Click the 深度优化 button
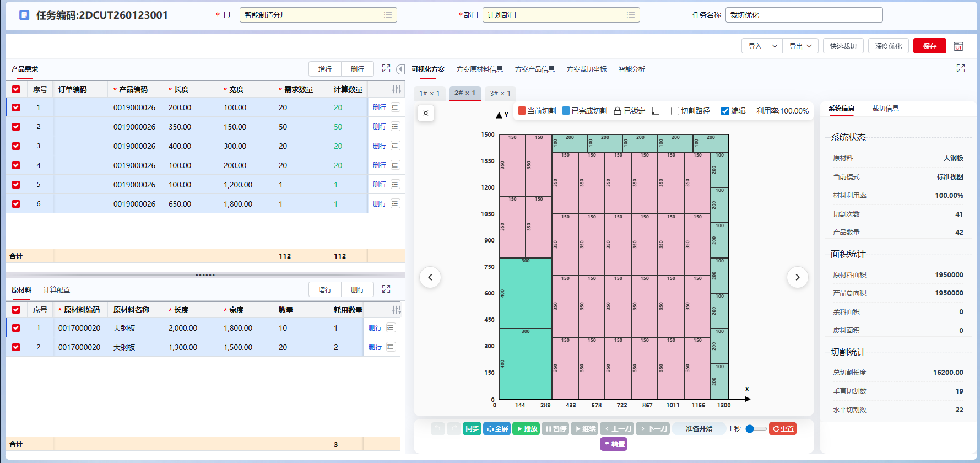The width and height of the screenshot is (980, 463). [x=888, y=46]
